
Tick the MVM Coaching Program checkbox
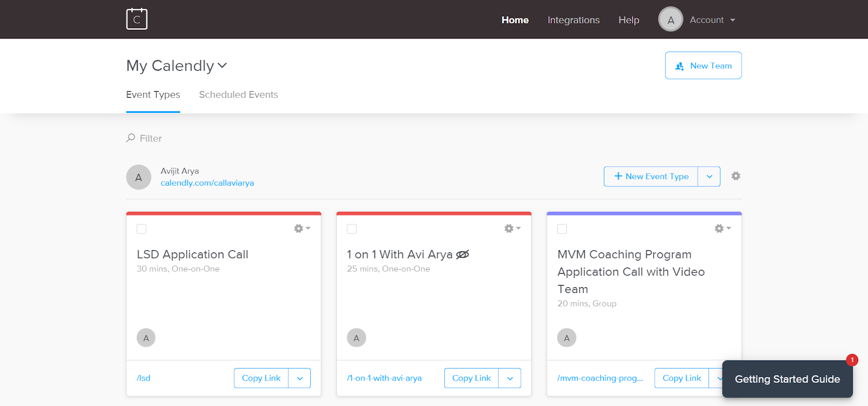(562, 229)
